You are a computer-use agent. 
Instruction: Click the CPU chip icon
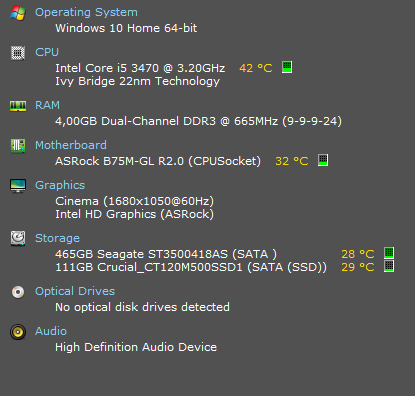tap(18, 53)
